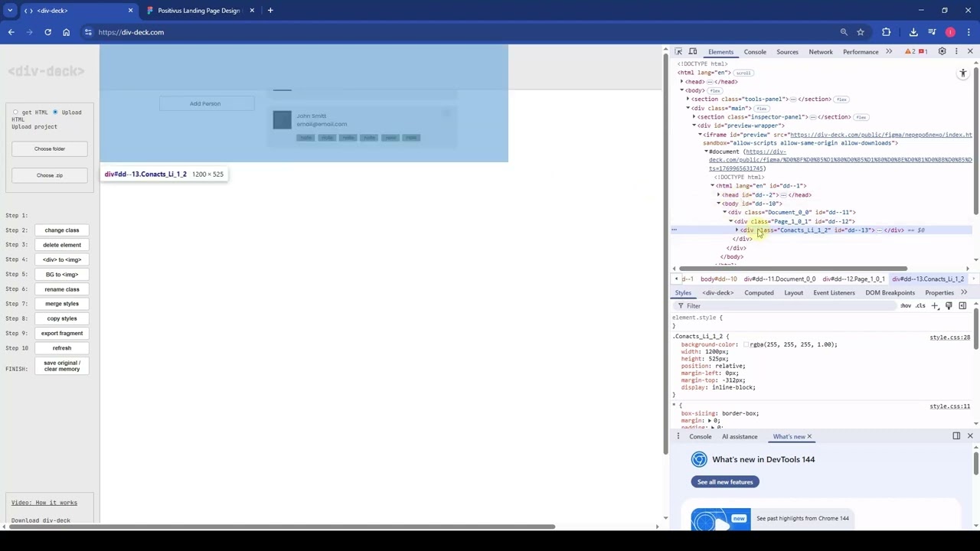
Task: Click the Choose folder button
Action: [x=50, y=149]
